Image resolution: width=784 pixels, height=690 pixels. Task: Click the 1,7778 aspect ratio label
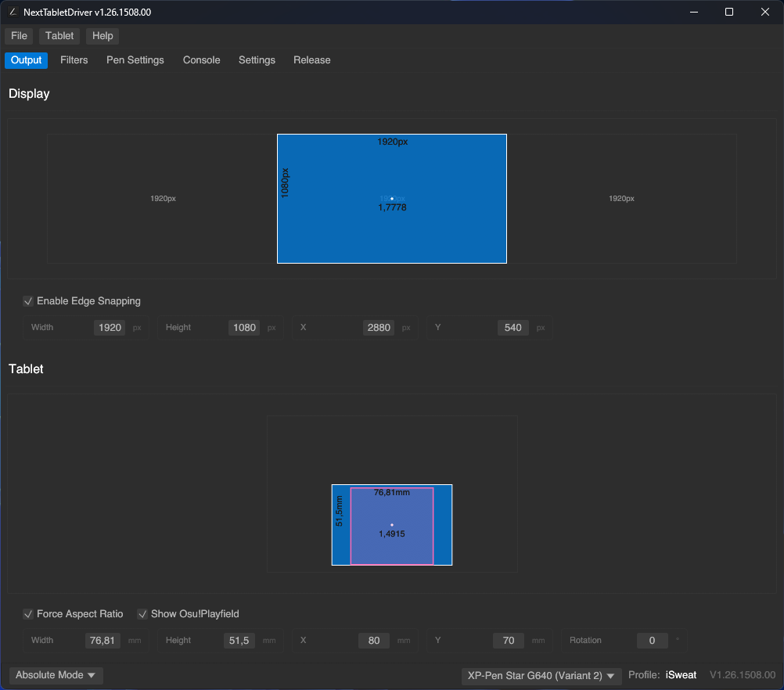click(393, 207)
